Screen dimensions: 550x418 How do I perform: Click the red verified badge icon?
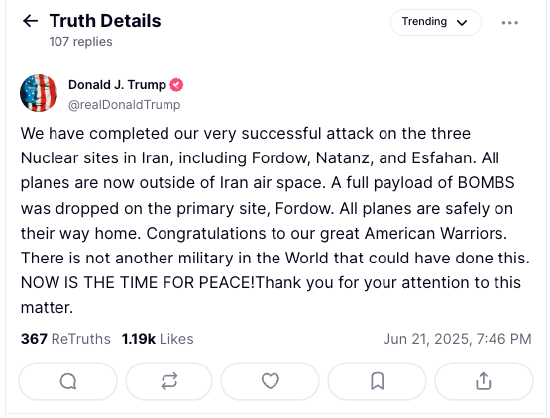click(176, 85)
